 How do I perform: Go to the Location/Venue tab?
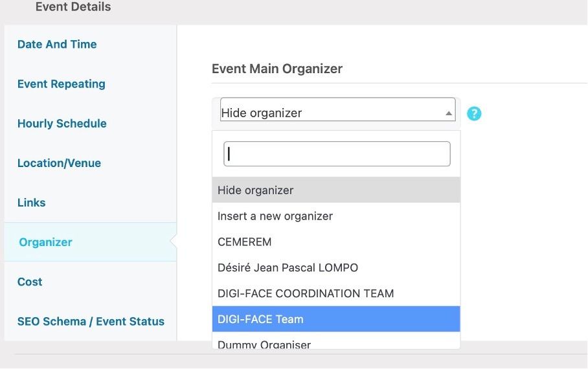tap(59, 163)
